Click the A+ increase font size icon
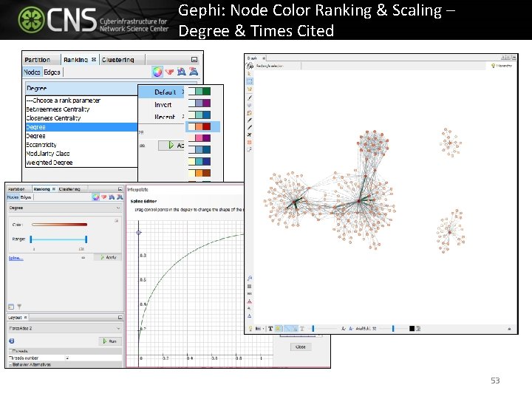 [351, 328]
